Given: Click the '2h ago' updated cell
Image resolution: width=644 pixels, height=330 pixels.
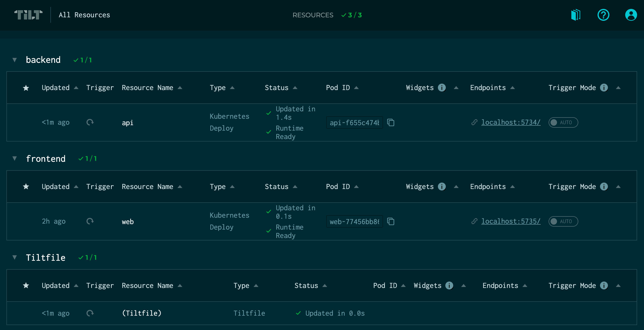Looking at the screenshot, I should (53, 221).
